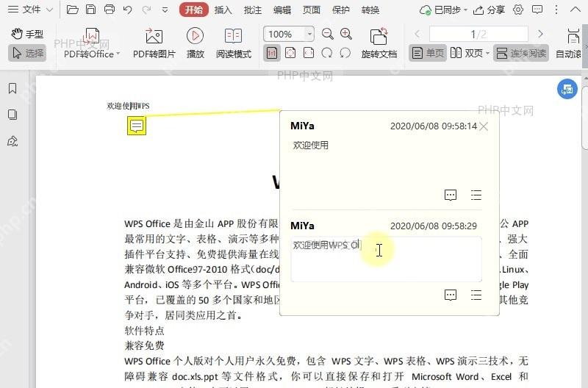This screenshot has width=588, height=388.
Task: Go to the previous page arrow
Action: (x=417, y=34)
